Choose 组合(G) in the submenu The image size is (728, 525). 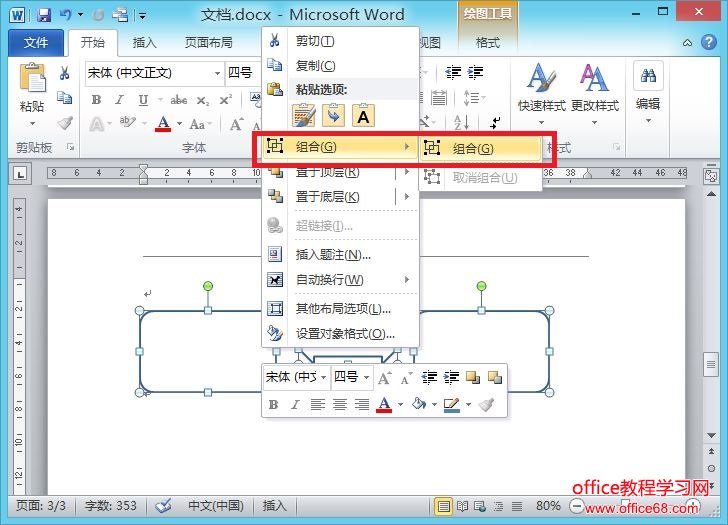point(481,149)
